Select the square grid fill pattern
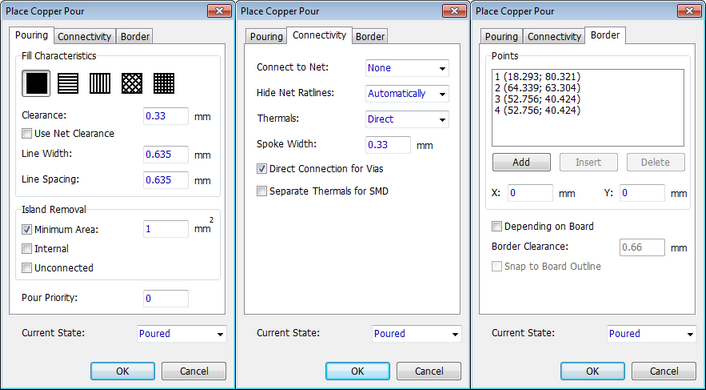Image resolution: width=706 pixels, height=390 pixels. point(164,83)
